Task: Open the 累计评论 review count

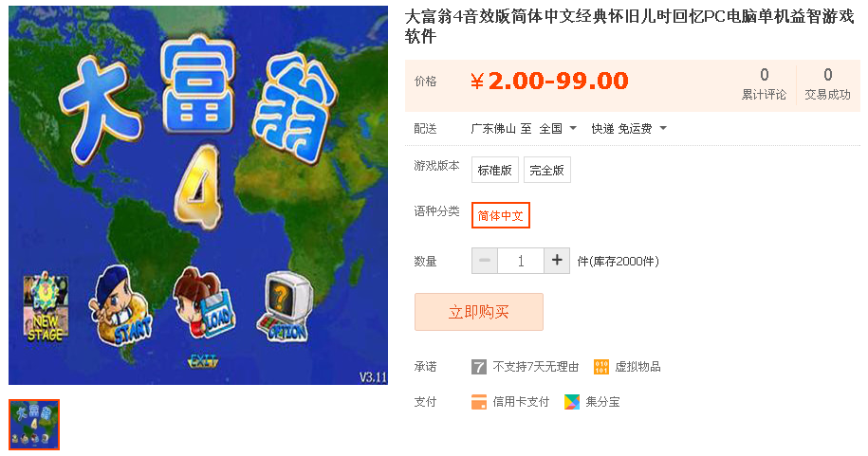Action: (x=764, y=84)
